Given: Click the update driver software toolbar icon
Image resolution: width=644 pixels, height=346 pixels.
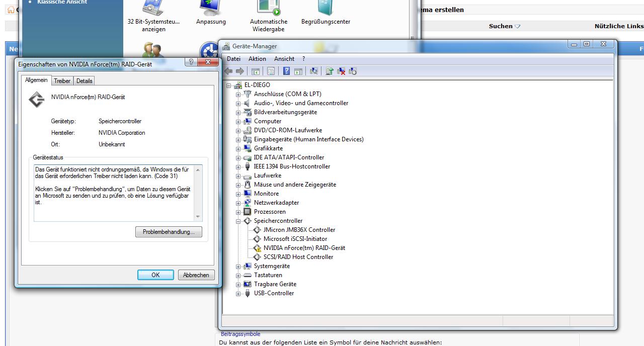Looking at the screenshot, I should [330, 71].
